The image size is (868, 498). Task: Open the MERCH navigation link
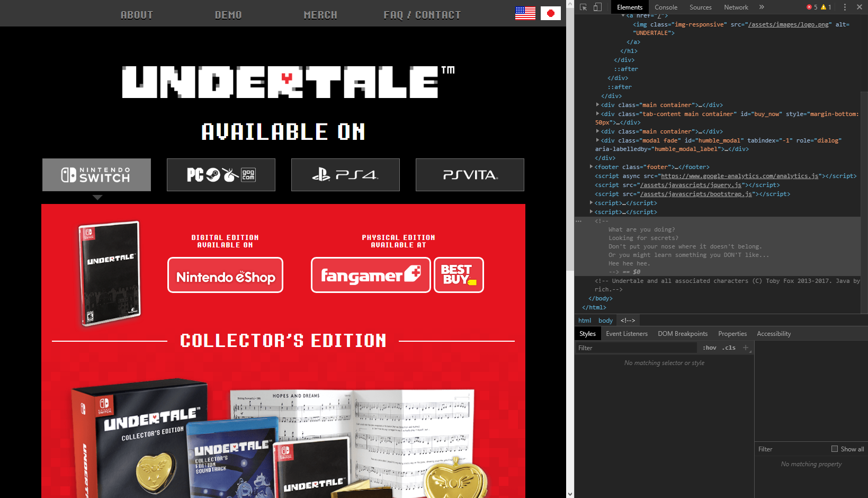pyautogui.click(x=320, y=15)
